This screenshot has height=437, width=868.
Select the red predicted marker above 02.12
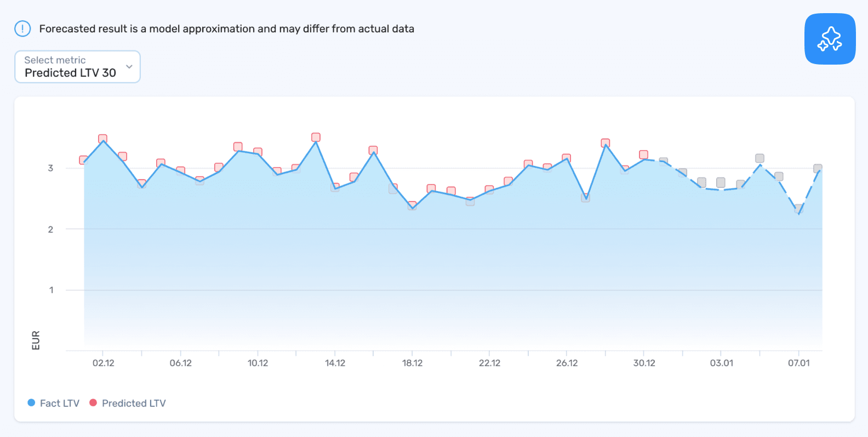(102, 137)
